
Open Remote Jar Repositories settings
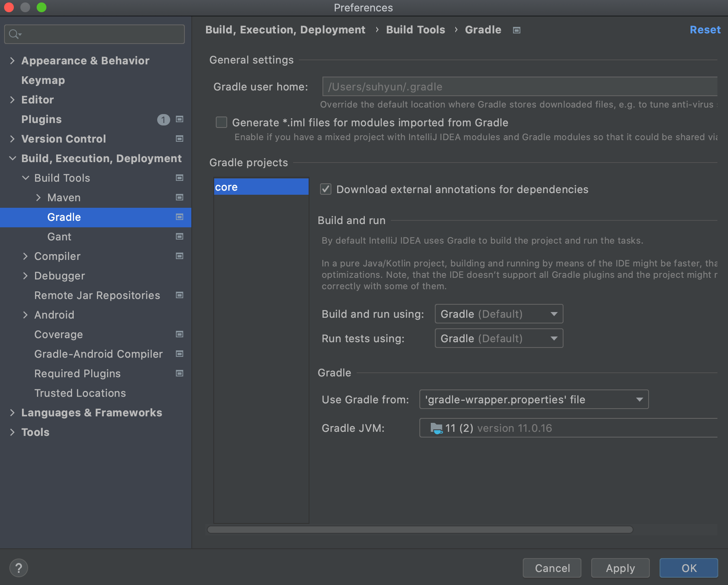pos(97,295)
